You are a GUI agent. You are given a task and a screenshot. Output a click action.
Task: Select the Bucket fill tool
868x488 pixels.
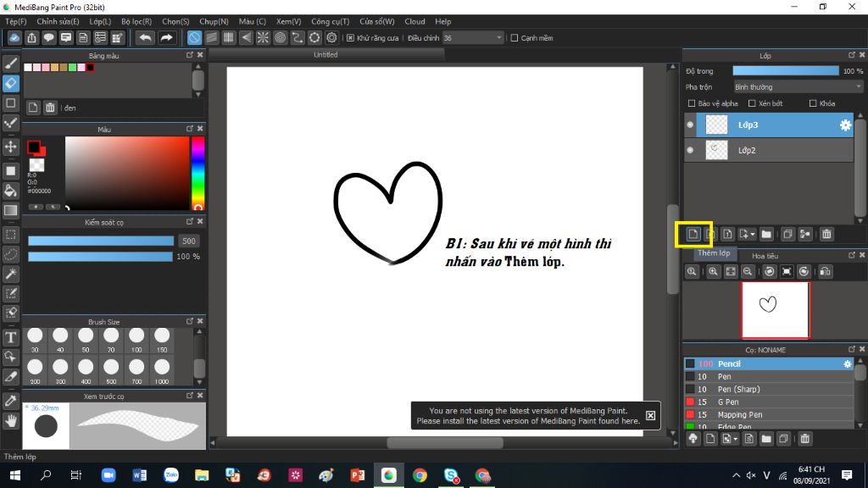pyautogui.click(x=11, y=190)
